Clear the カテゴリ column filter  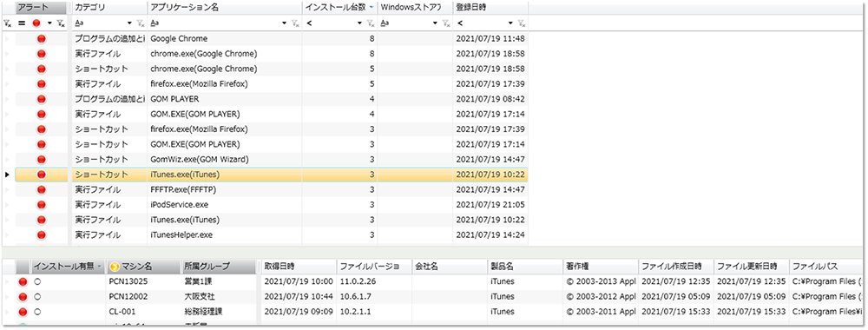[x=141, y=23]
